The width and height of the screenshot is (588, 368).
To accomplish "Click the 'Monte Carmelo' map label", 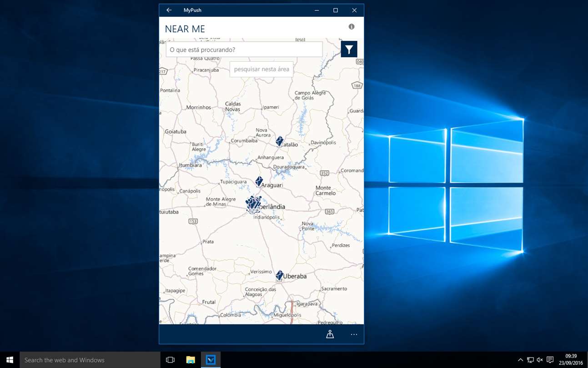I will [x=326, y=190].
